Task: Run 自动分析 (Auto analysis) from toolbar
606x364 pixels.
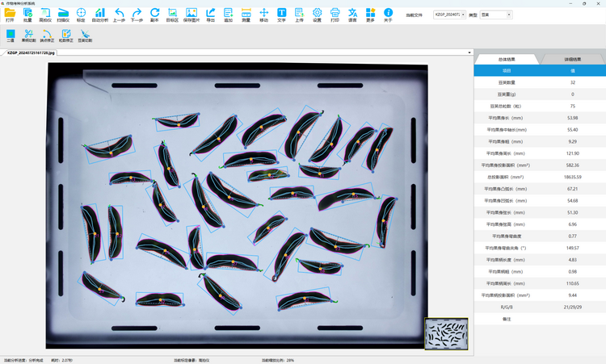Action: click(x=99, y=14)
